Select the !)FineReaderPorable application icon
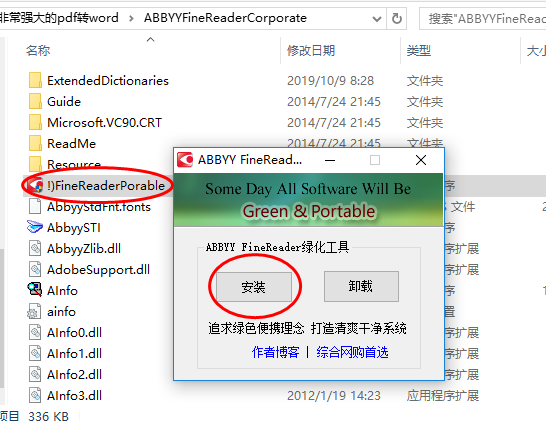The image size is (546, 421). point(35,186)
